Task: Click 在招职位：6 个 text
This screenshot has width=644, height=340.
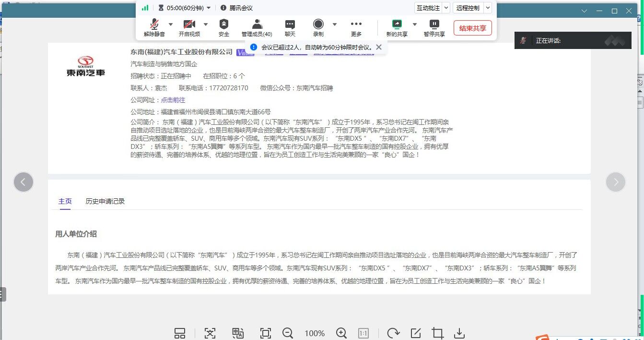Action: pos(224,76)
